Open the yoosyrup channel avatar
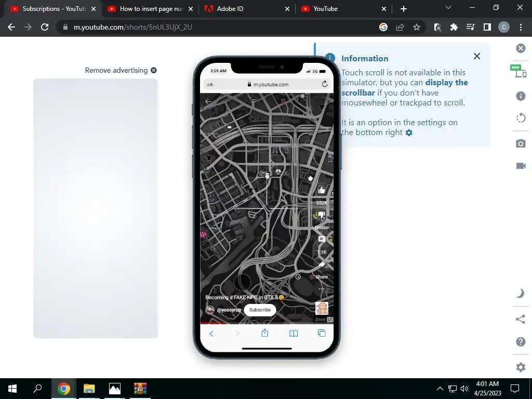This screenshot has width=532, height=399. [x=210, y=310]
